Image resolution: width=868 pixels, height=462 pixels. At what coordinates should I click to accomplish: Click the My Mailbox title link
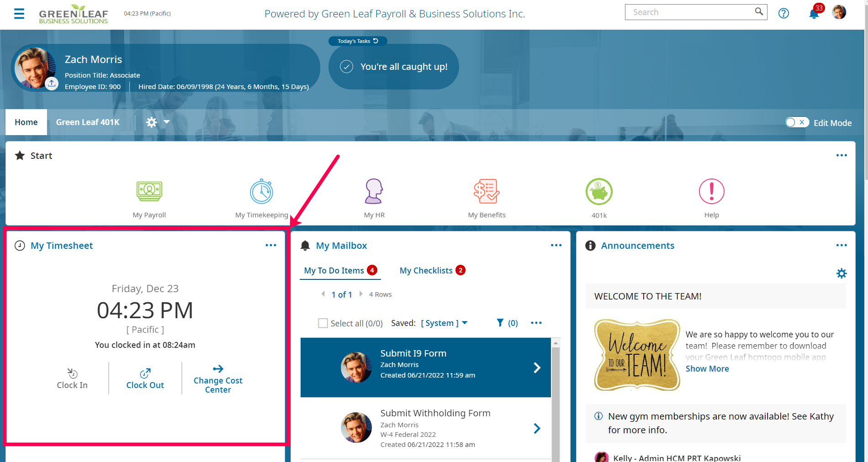(x=341, y=245)
